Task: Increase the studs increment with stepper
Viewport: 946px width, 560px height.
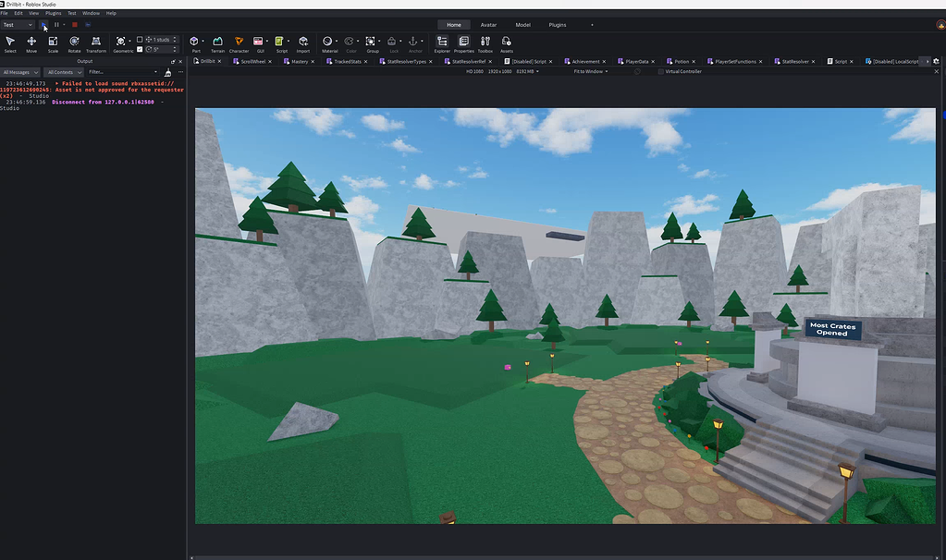Action: 175,38
